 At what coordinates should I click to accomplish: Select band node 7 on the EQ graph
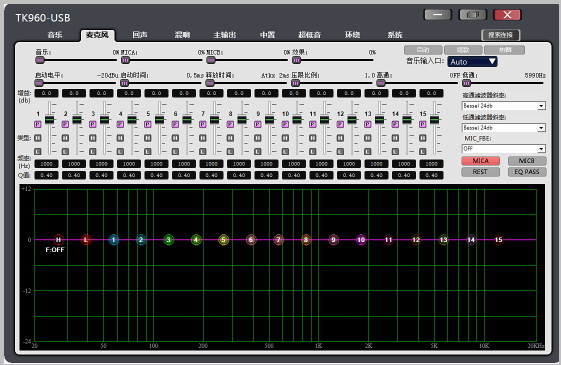point(279,239)
